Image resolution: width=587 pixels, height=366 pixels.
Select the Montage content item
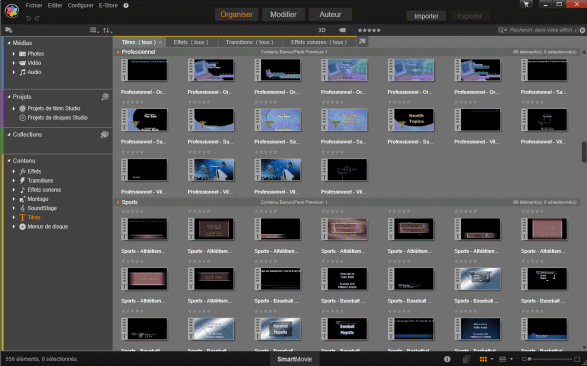pos(37,199)
